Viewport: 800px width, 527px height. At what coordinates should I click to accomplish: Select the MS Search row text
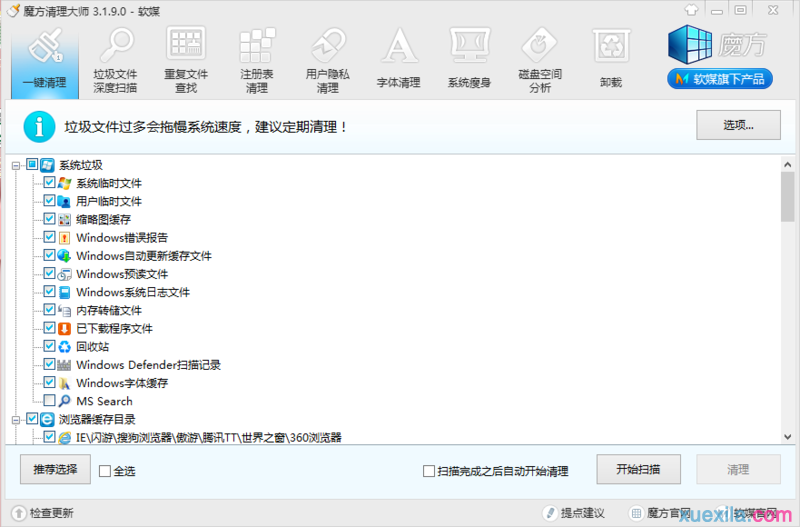click(x=104, y=401)
